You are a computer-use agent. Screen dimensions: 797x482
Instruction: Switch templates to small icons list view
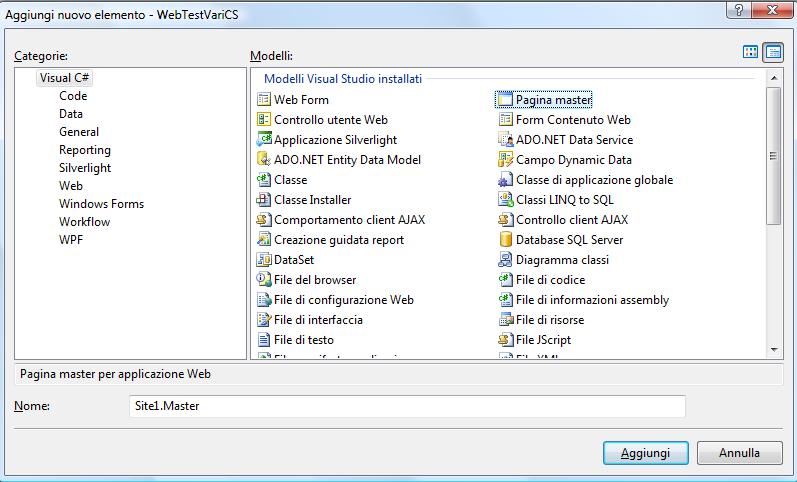pos(773,52)
